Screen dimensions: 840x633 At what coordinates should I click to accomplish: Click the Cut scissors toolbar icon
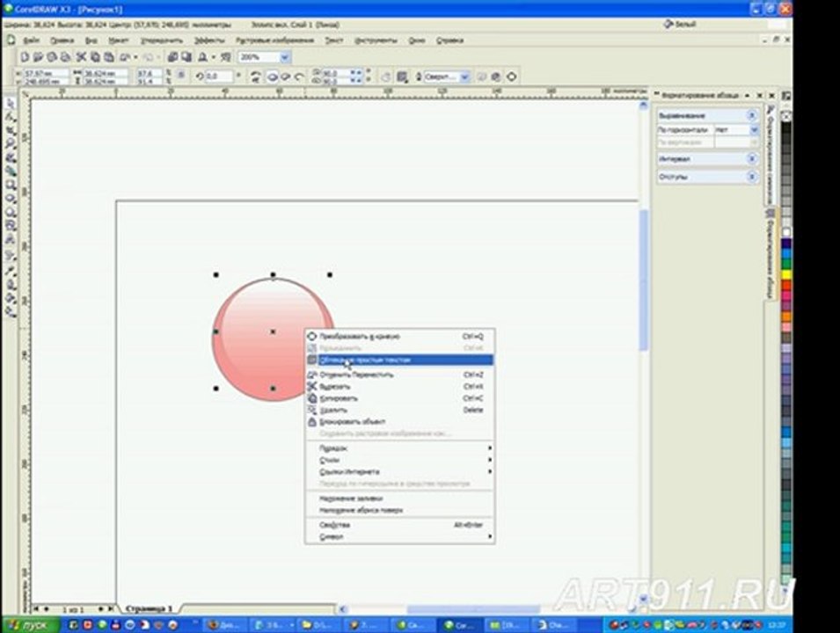point(81,57)
